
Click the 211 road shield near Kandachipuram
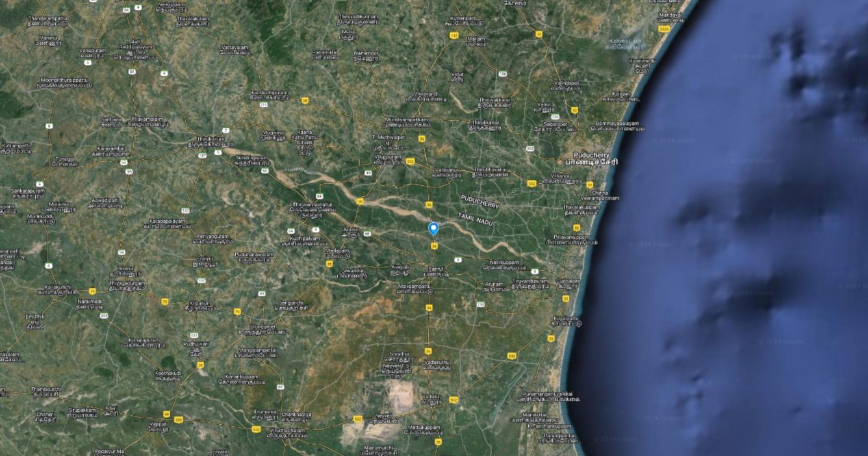click(x=264, y=105)
